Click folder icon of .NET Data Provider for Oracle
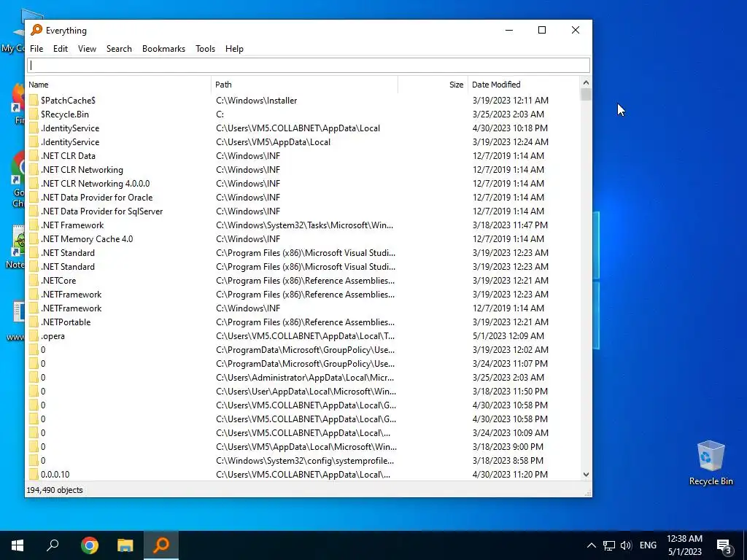The height and width of the screenshot is (560, 747). (x=34, y=197)
